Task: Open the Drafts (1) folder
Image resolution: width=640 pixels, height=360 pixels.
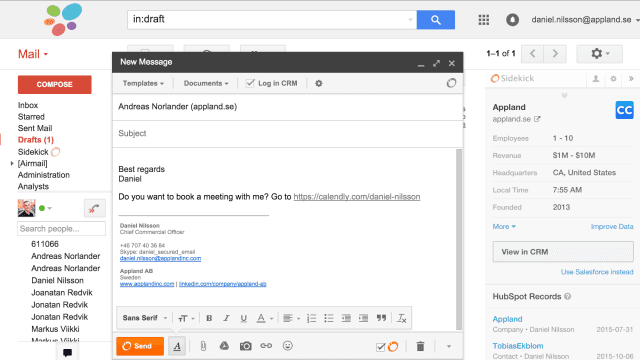Action: [36, 140]
